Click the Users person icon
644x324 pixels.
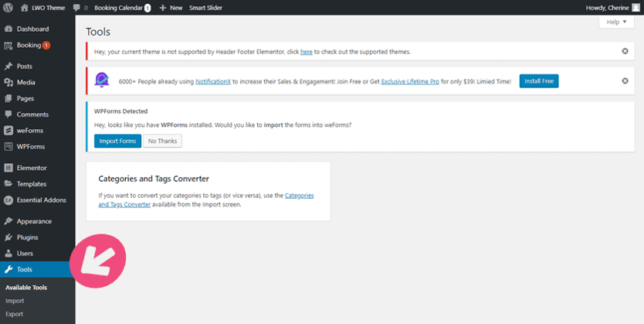(x=8, y=254)
